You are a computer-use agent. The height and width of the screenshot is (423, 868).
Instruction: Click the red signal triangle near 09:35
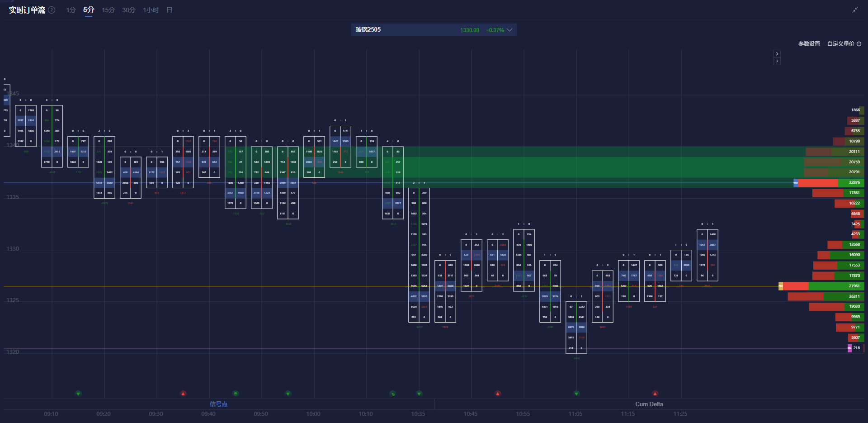[183, 394]
